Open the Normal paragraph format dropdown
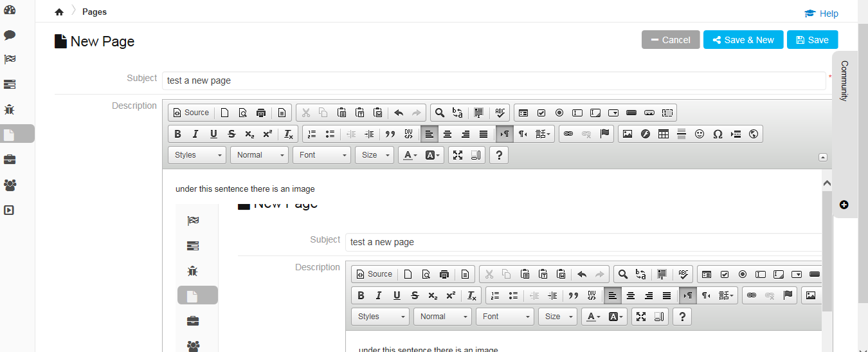The image size is (868, 352). pyautogui.click(x=260, y=155)
